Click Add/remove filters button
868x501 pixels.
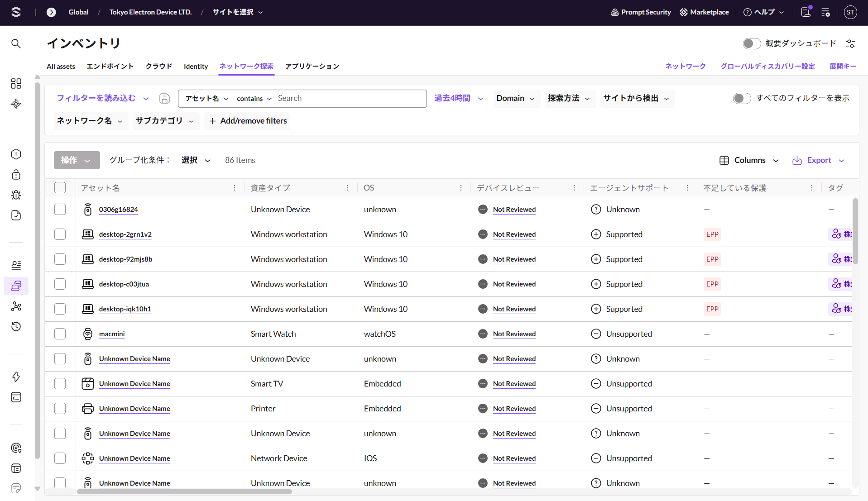pos(247,121)
